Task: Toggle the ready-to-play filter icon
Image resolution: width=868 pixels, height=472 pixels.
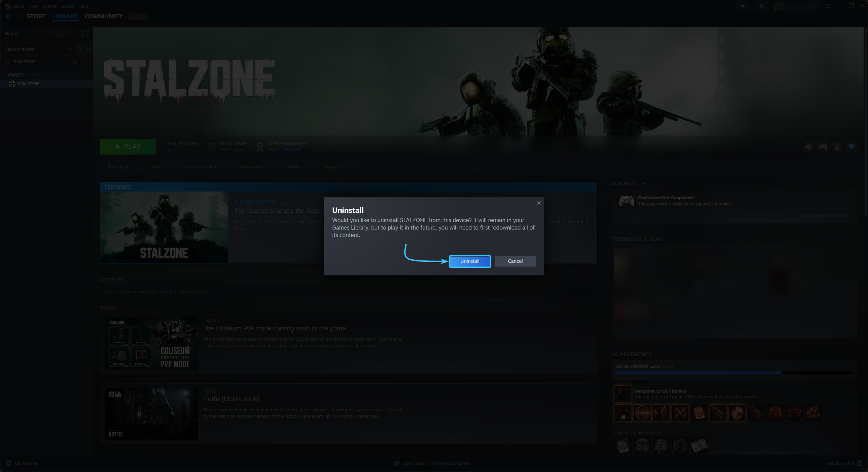Action: point(88,49)
